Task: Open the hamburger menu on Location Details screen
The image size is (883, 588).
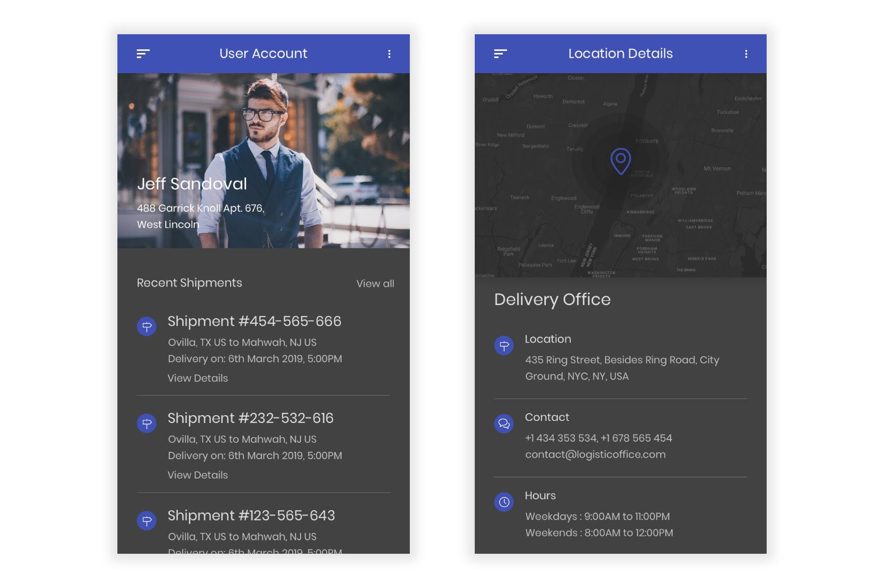Action: tap(500, 53)
